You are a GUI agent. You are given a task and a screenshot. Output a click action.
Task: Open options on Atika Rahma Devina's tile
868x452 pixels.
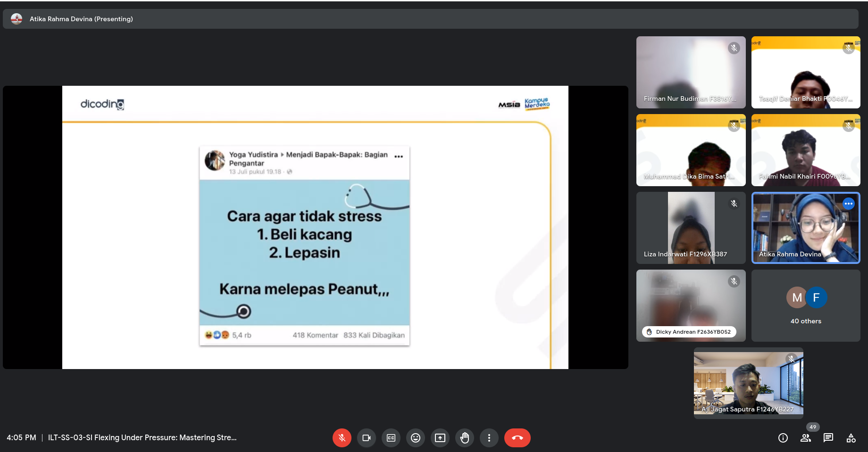pyautogui.click(x=849, y=204)
